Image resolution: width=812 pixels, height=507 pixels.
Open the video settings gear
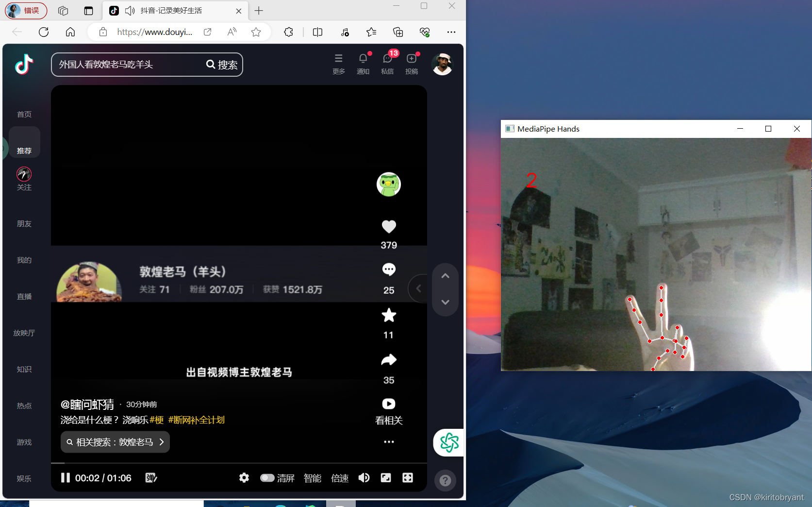pos(244,478)
